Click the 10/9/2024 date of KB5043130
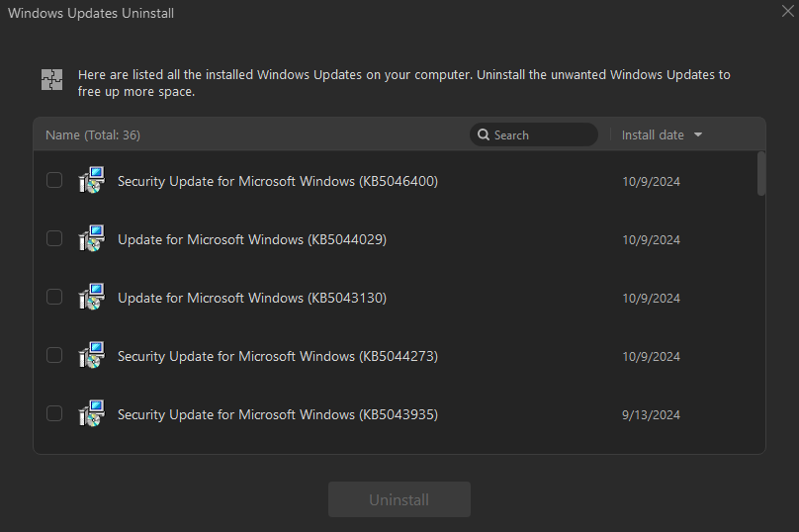Viewport: 799px width, 532px height. pyautogui.click(x=652, y=298)
